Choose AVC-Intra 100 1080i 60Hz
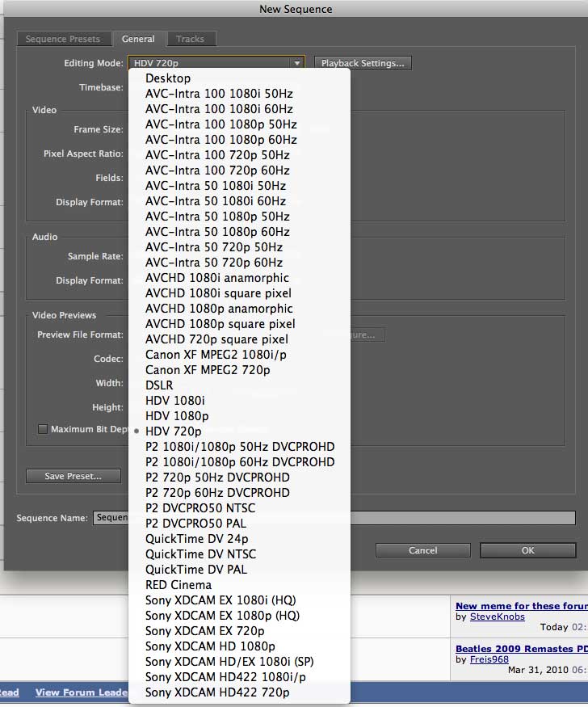 pos(239,108)
